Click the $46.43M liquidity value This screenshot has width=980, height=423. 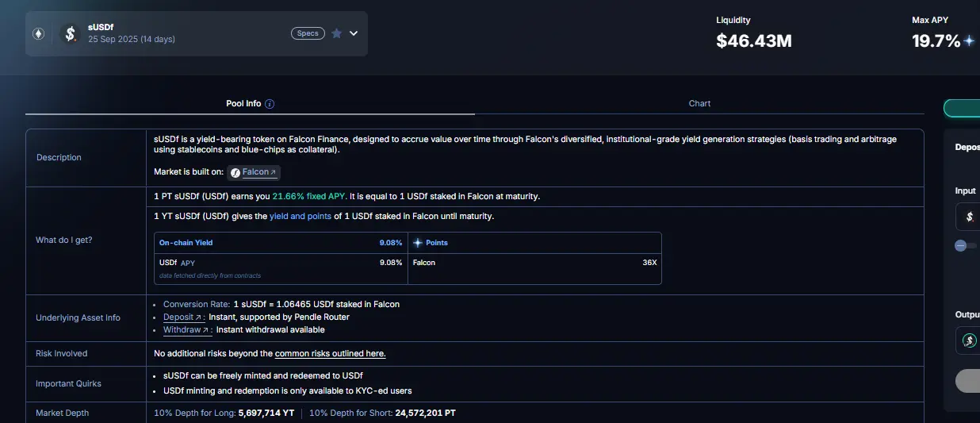[x=754, y=41]
